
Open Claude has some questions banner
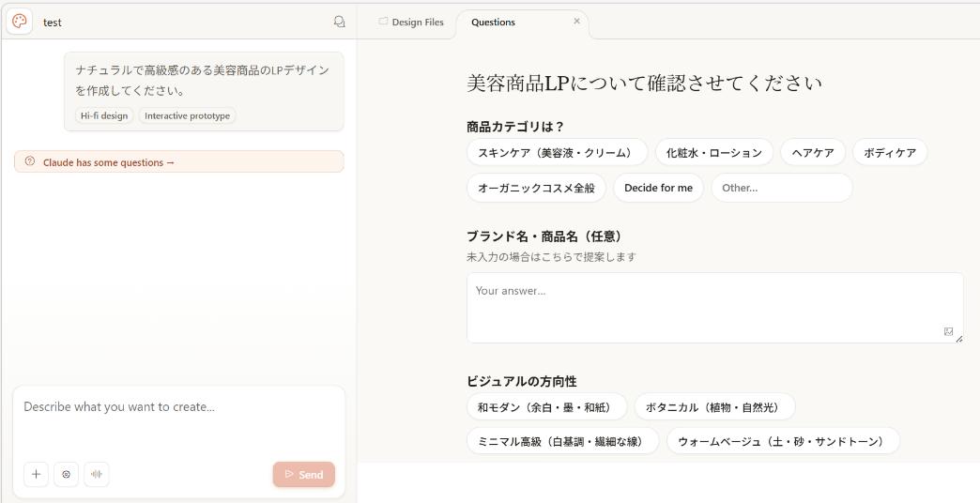tap(178, 161)
